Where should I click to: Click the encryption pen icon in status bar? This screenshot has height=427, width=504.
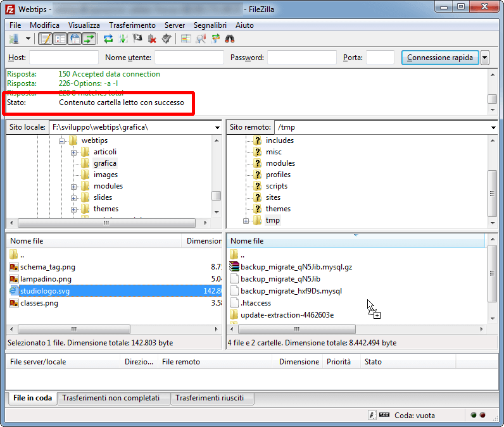tap(372, 415)
